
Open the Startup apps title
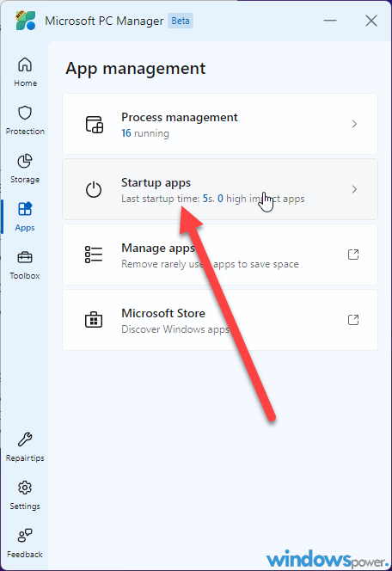coord(156,183)
